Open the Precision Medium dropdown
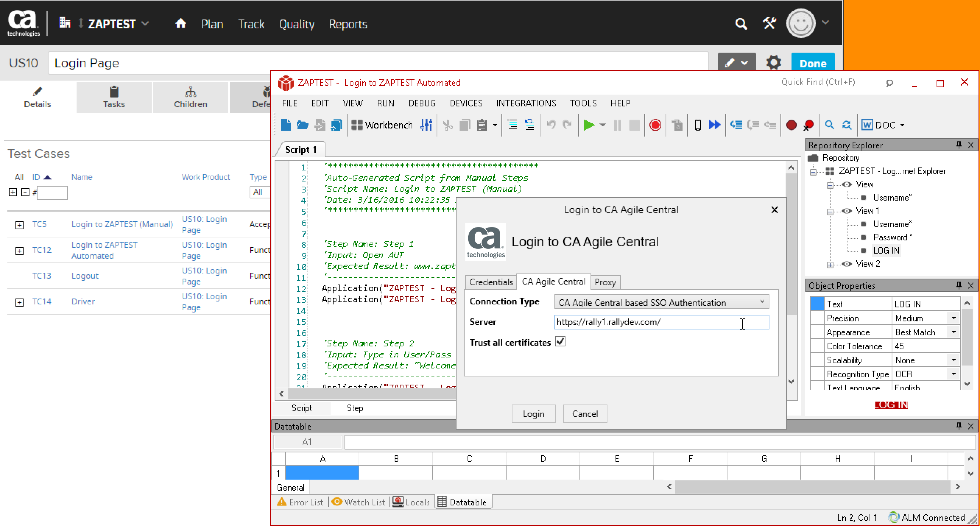 coord(953,318)
